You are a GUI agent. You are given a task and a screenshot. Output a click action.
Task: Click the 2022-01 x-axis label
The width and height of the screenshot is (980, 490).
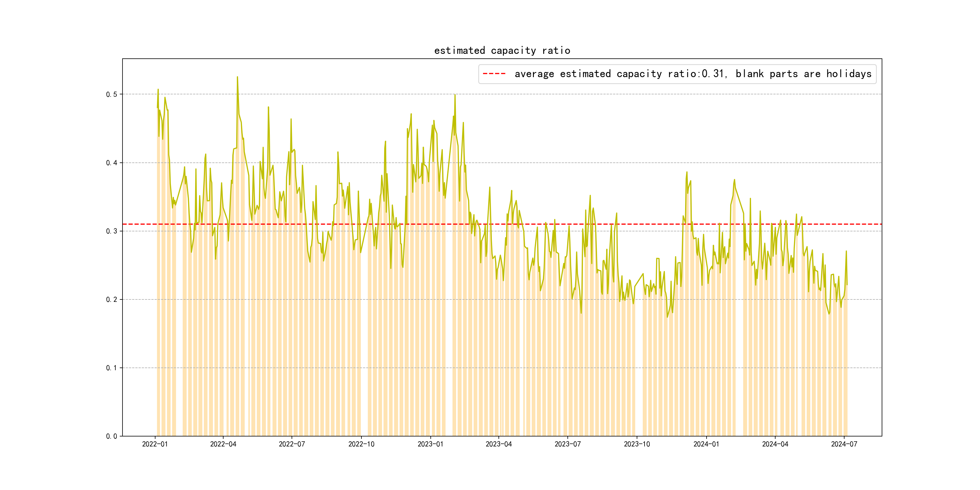pyautogui.click(x=155, y=444)
